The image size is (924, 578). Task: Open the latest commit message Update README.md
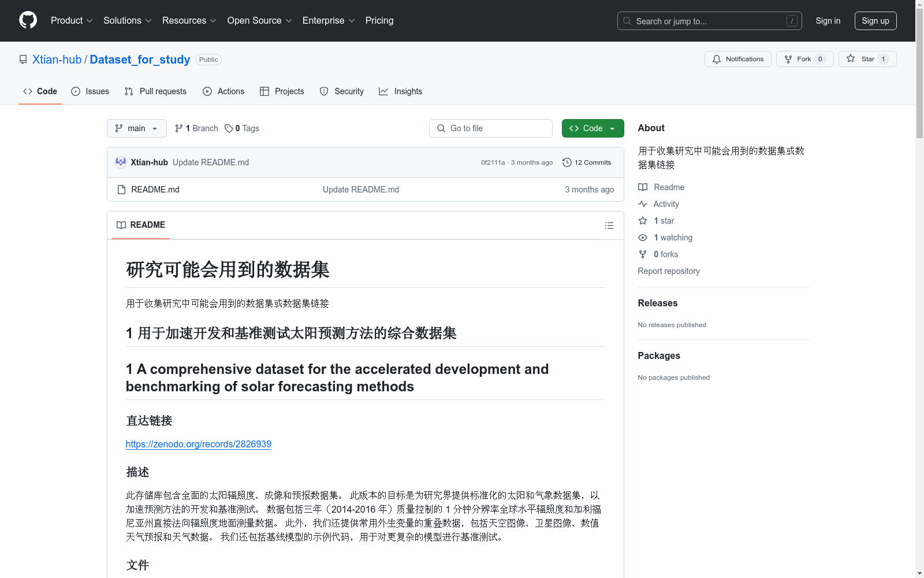coord(211,162)
